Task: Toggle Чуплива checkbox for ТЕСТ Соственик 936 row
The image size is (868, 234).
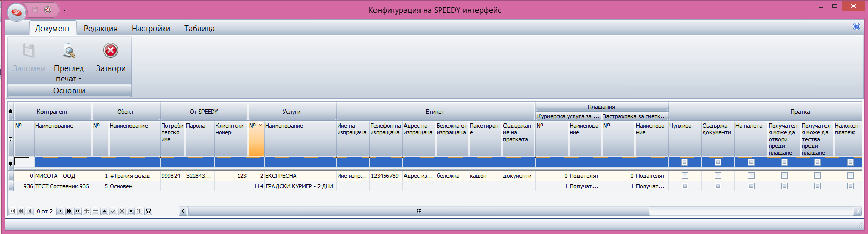Action: [x=685, y=186]
